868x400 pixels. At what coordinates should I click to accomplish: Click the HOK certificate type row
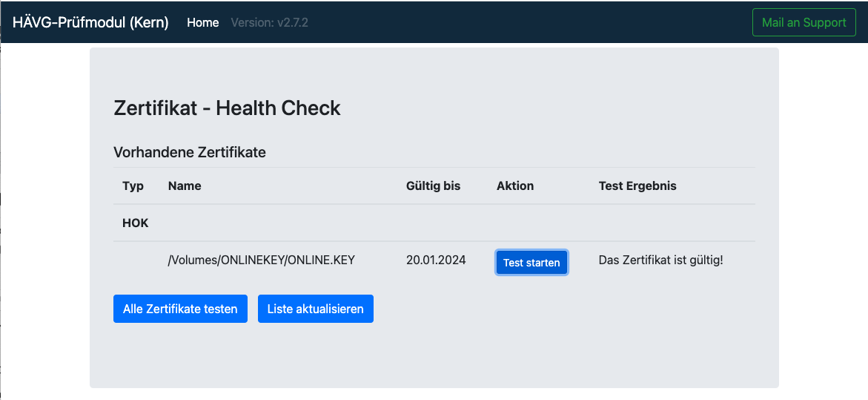[x=434, y=223]
